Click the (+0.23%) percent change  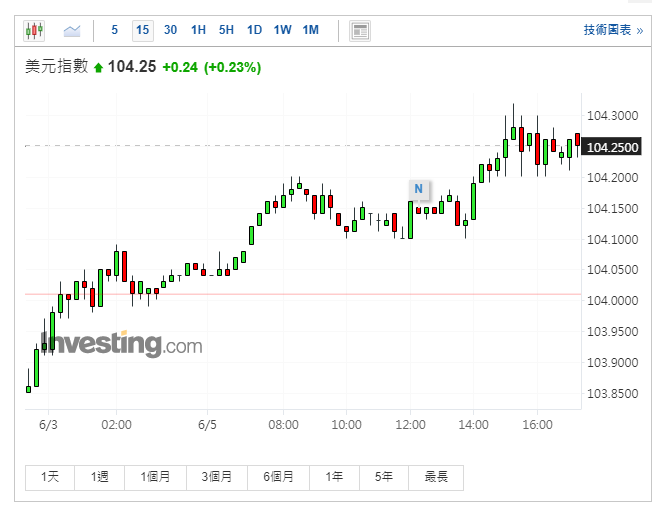233,67
